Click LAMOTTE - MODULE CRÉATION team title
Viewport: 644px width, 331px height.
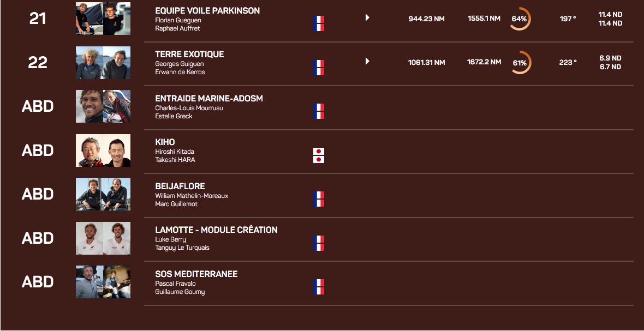coord(216,230)
